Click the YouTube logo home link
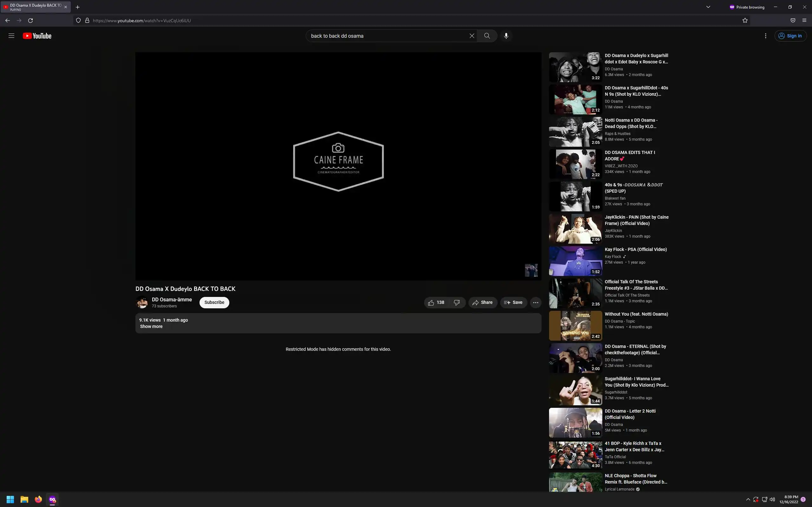 37,36
